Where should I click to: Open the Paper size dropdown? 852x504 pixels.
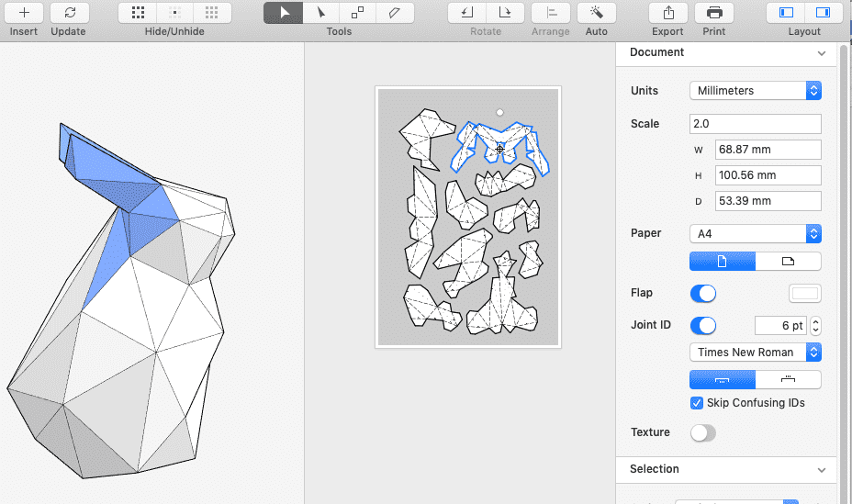pyautogui.click(x=755, y=234)
